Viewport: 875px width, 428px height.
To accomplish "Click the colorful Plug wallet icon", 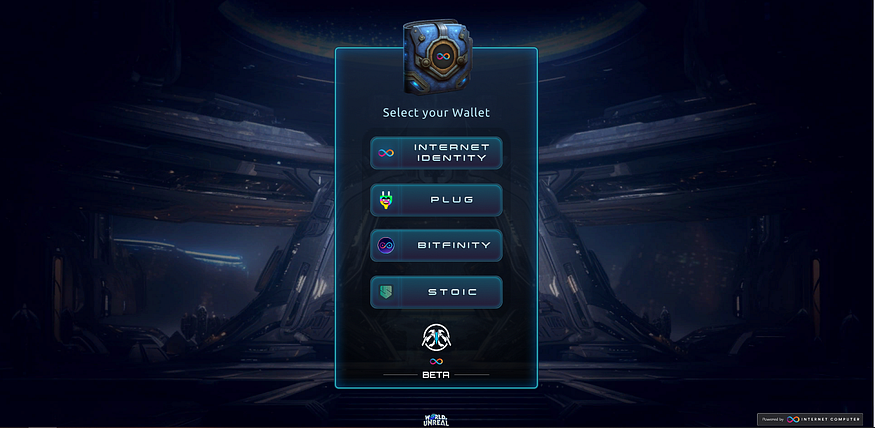I will pyautogui.click(x=386, y=200).
